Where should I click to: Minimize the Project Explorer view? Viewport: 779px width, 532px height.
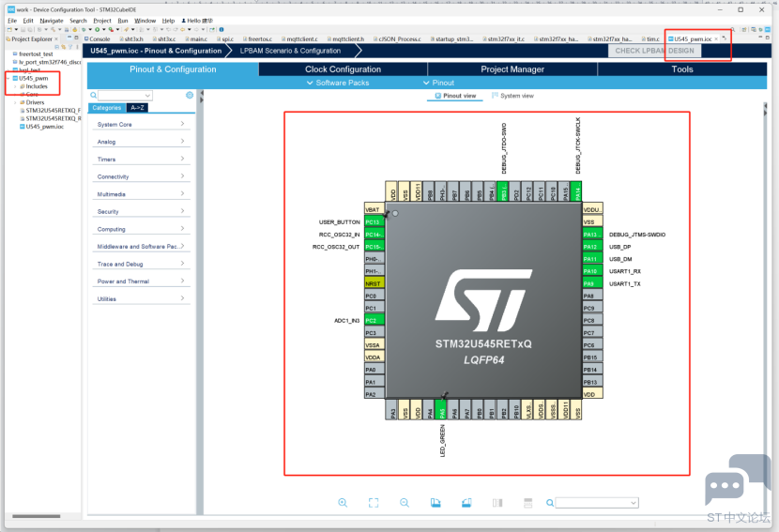pyautogui.click(x=69, y=38)
